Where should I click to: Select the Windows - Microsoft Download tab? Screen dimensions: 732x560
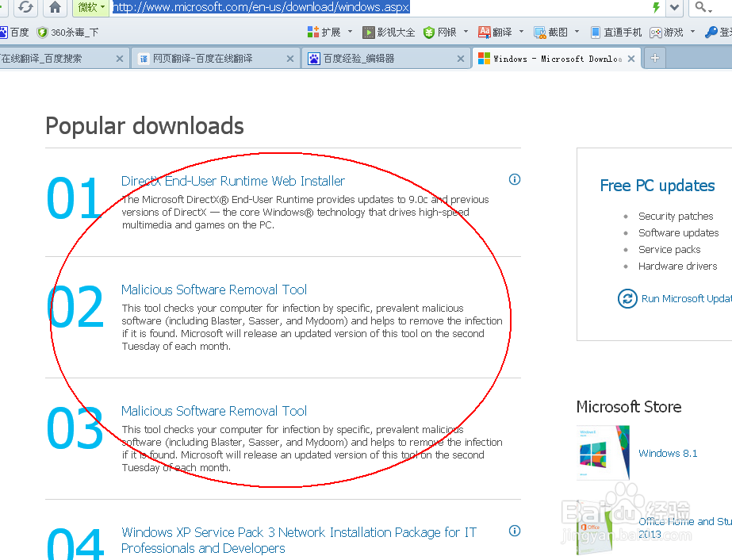pos(555,59)
